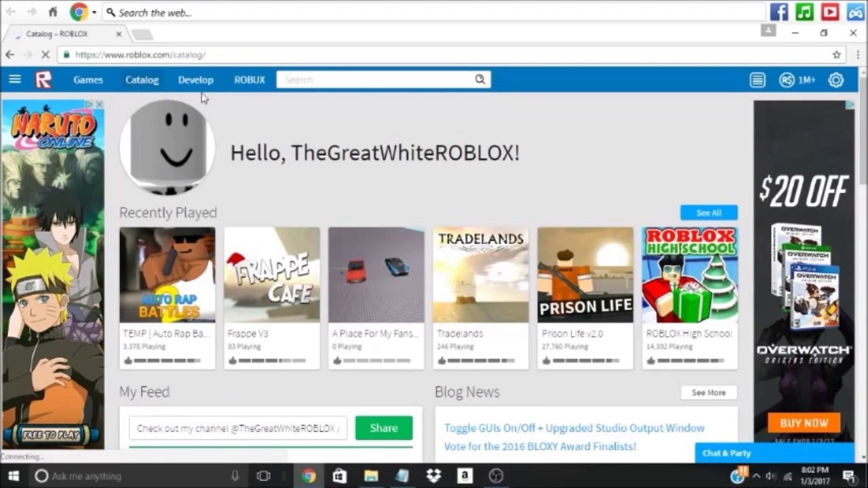The width and height of the screenshot is (868, 488).
Task: Open 'A Place For My Fans' game thumbnail
Action: click(376, 275)
